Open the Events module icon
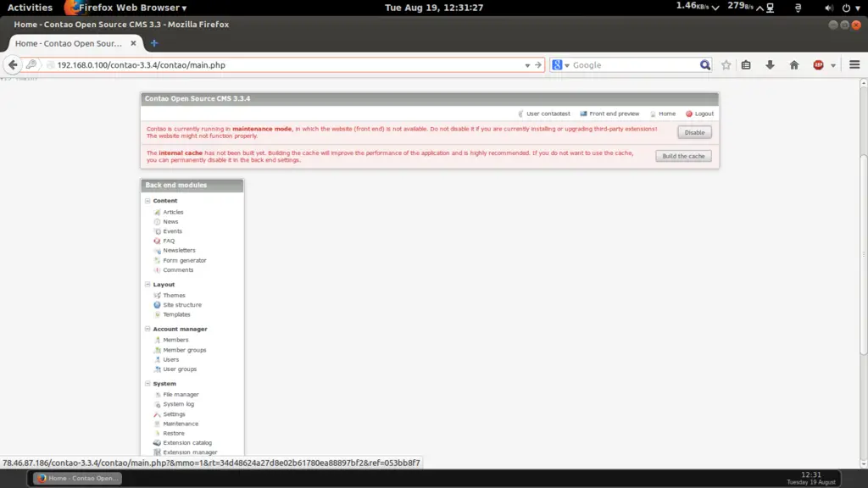The width and height of the screenshot is (868, 488). pos(157,231)
